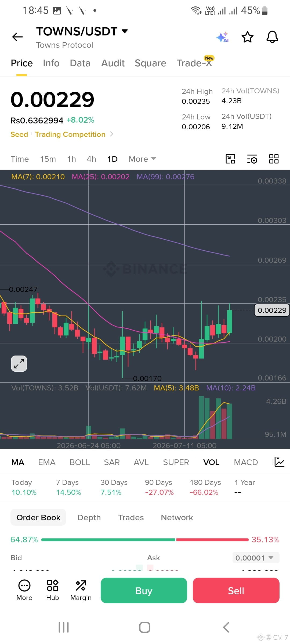Viewport: 290px width, 644px height.
Task: Tap the MA(99): 0.00276 legend
Action: point(165,177)
